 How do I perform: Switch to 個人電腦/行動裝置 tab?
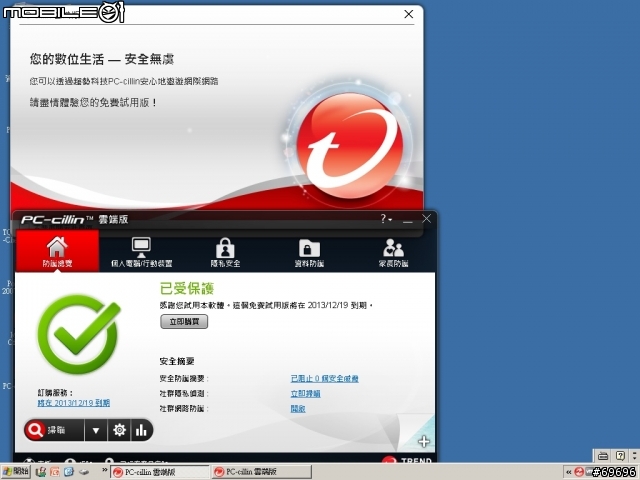coord(141,252)
